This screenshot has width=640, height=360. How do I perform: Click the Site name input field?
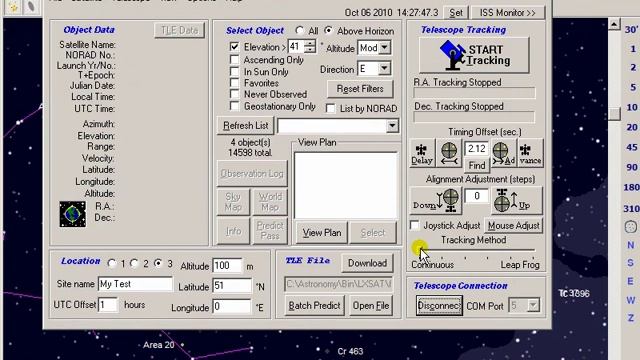click(135, 284)
